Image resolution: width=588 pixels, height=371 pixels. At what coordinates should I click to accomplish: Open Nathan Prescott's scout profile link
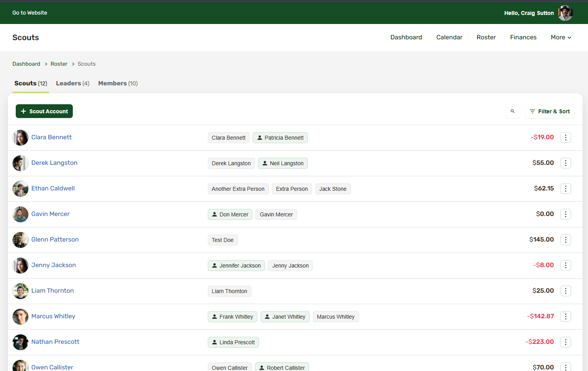click(55, 342)
